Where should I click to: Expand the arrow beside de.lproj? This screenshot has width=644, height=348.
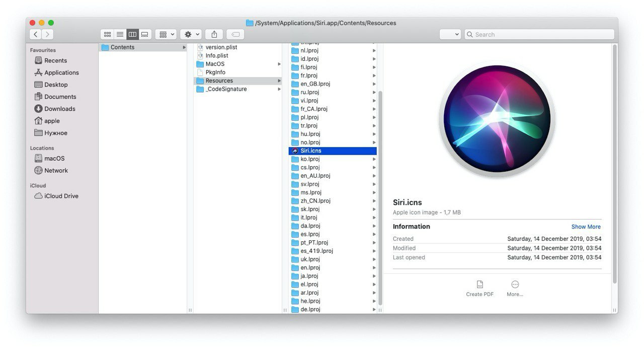pos(374,309)
